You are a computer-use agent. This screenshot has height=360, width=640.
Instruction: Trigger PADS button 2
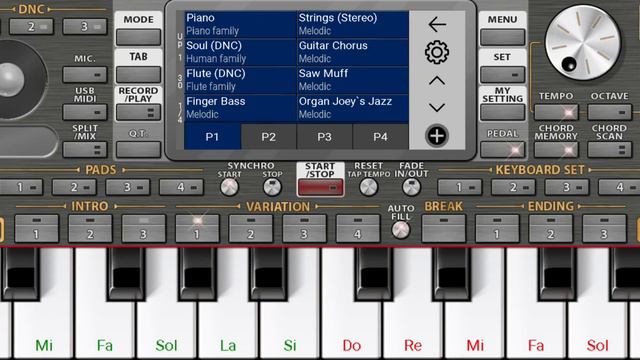click(x=74, y=187)
